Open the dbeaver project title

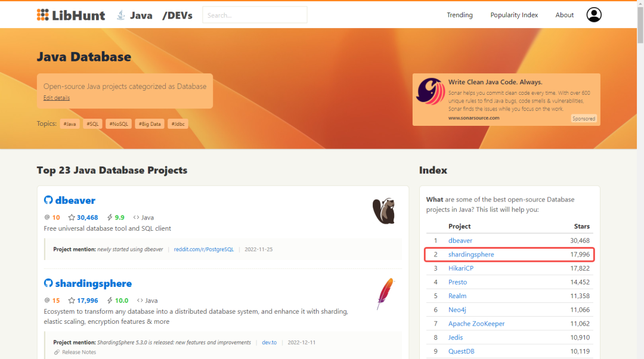(75, 200)
